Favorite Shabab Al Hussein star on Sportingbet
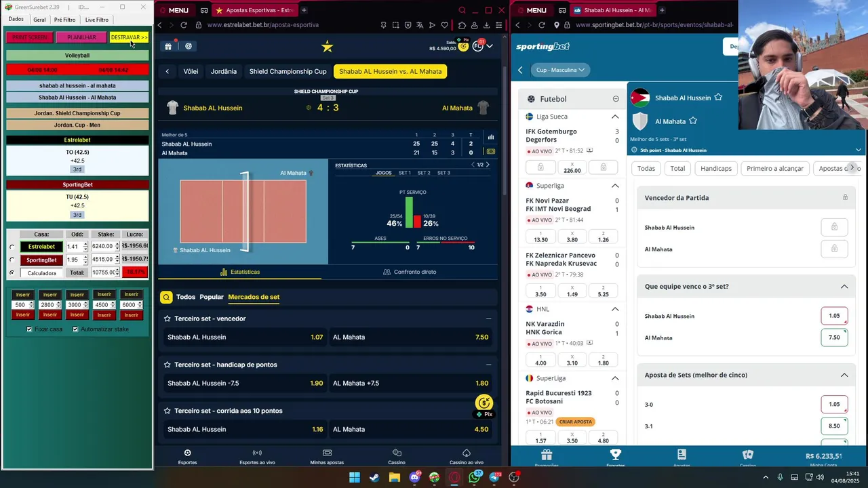This screenshot has width=868, height=488. click(x=718, y=98)
